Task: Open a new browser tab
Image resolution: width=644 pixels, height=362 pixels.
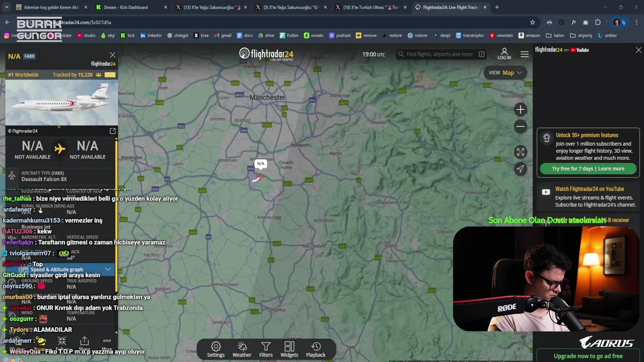Action: click(497, 7)
